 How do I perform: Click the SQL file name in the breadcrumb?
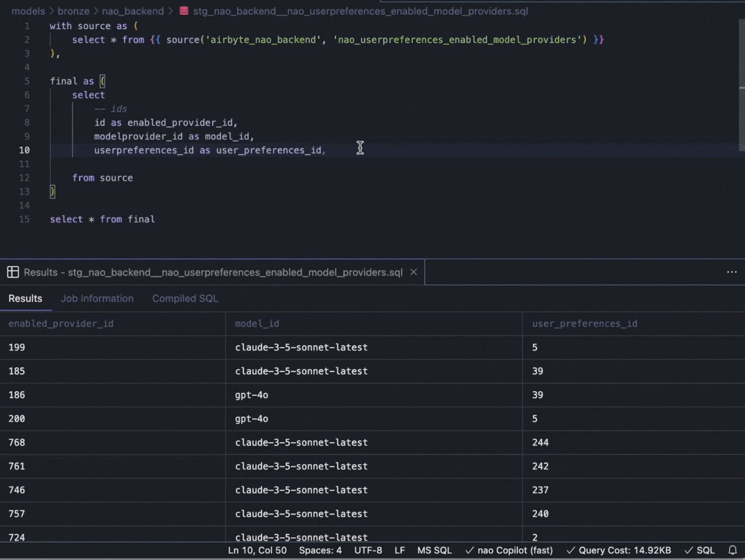(360, 11)
